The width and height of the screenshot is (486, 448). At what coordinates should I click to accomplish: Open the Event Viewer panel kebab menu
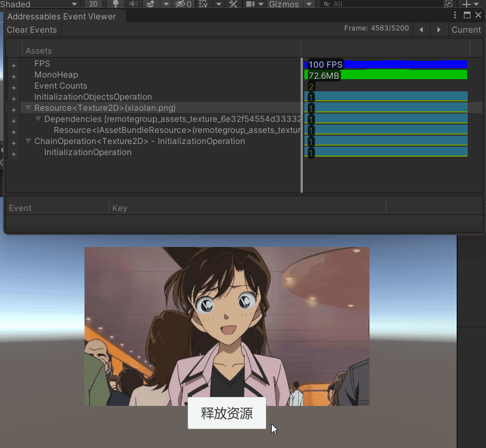pyautogui.click(x=455, y=16)
